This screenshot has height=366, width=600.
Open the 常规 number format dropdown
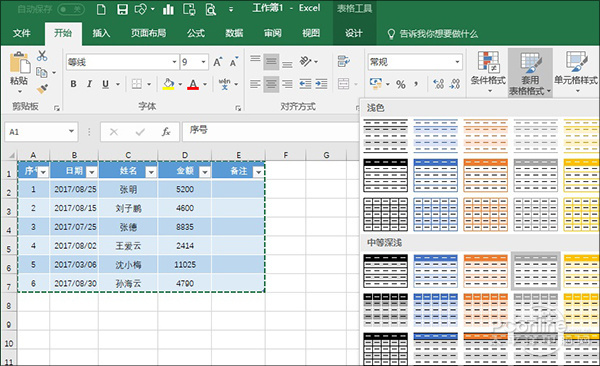[x=457, y=62]
